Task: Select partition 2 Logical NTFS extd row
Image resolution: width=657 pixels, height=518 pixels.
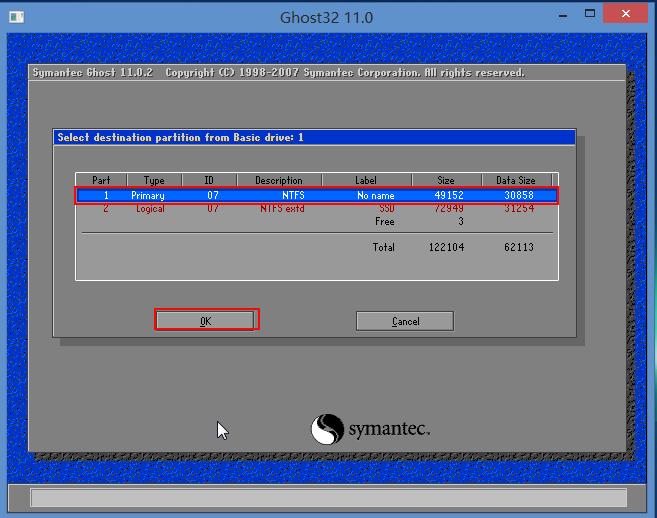Action: point(317,208)
